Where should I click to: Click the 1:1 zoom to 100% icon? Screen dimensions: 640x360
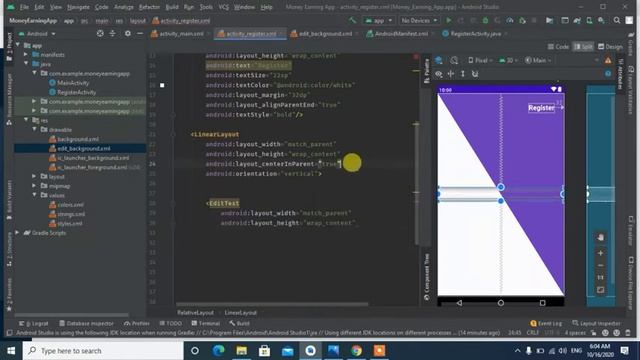600,278
